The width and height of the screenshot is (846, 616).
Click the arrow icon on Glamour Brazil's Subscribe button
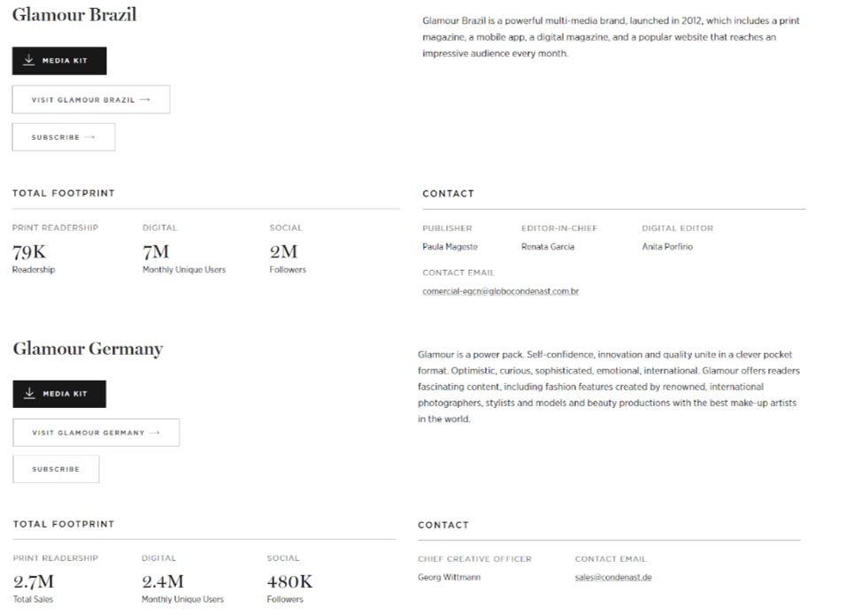[89, 137]
